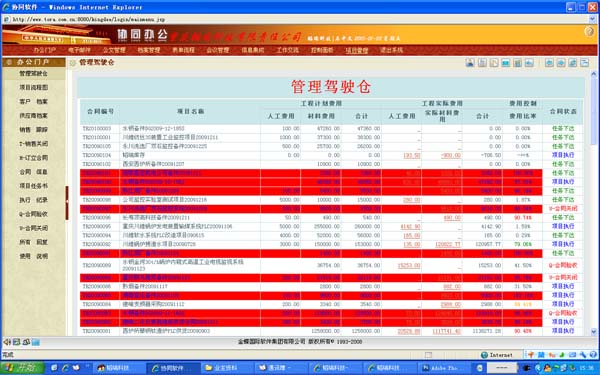Click the -900.00 material cost link
This screenshot has height=375, width=600.
451,155
